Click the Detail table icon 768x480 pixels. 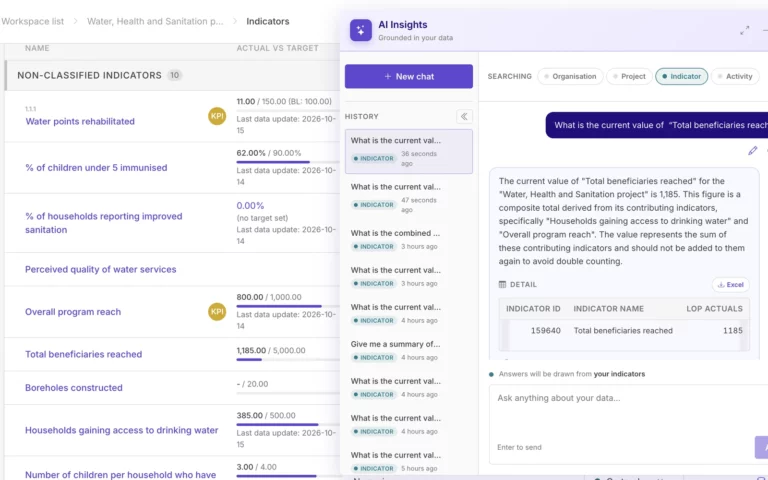tap(502, 285)
